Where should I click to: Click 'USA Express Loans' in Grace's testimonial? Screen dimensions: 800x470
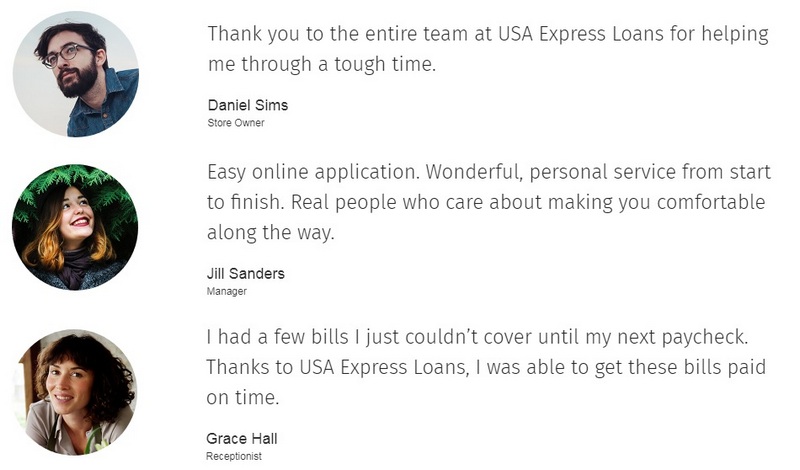[x=382, y=367]
